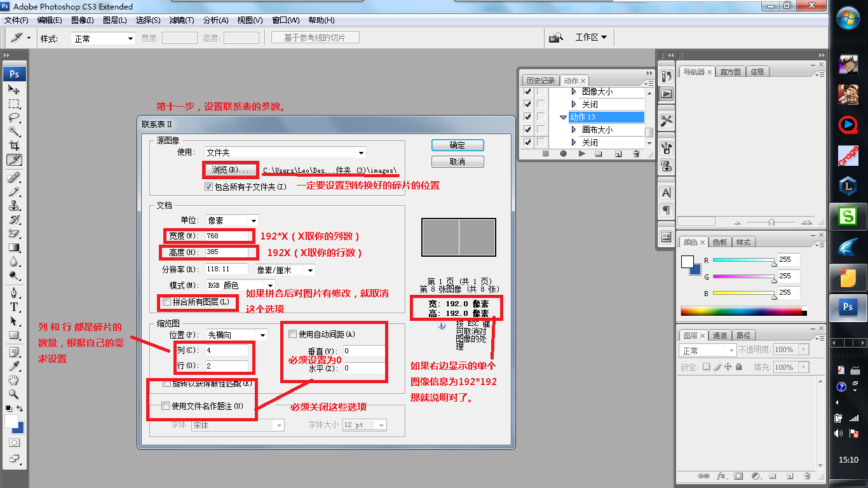Select the Brush tool
The width and height of the screenshot is (868, 488).
pos(14,191)
